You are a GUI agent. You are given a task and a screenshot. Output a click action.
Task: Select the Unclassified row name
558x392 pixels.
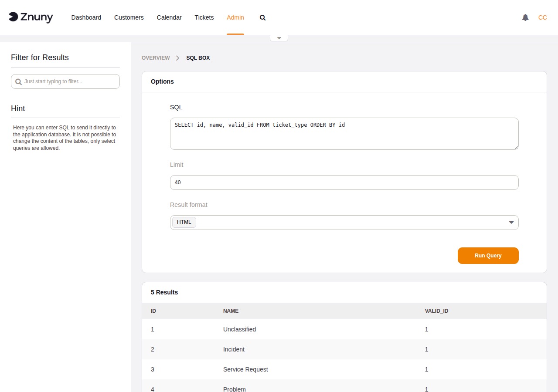click(239, 329)
